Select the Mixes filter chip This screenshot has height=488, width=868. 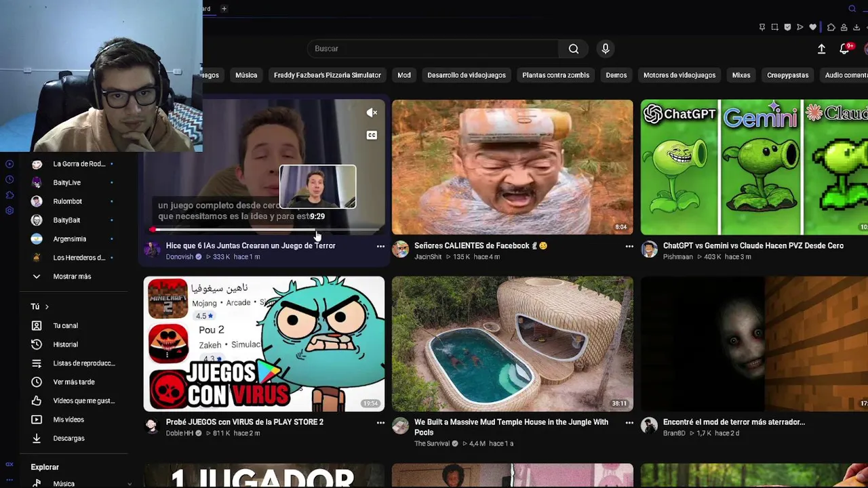pyautogui.click(x=741, y=75)
